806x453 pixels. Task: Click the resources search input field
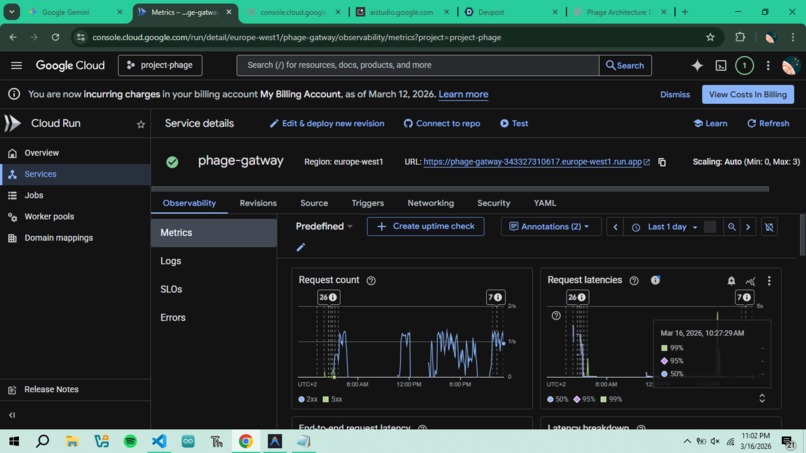[418, 65]
